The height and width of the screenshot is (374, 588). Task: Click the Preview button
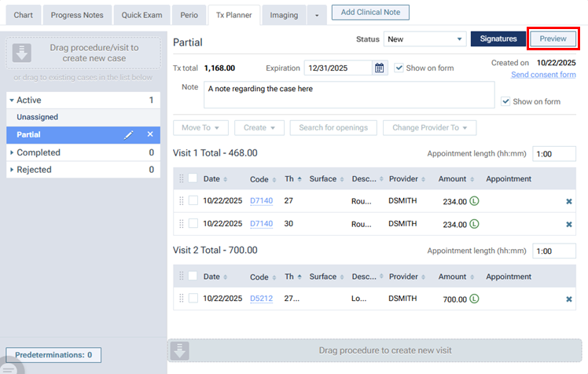pyautogui.click(x=553, y=38)
